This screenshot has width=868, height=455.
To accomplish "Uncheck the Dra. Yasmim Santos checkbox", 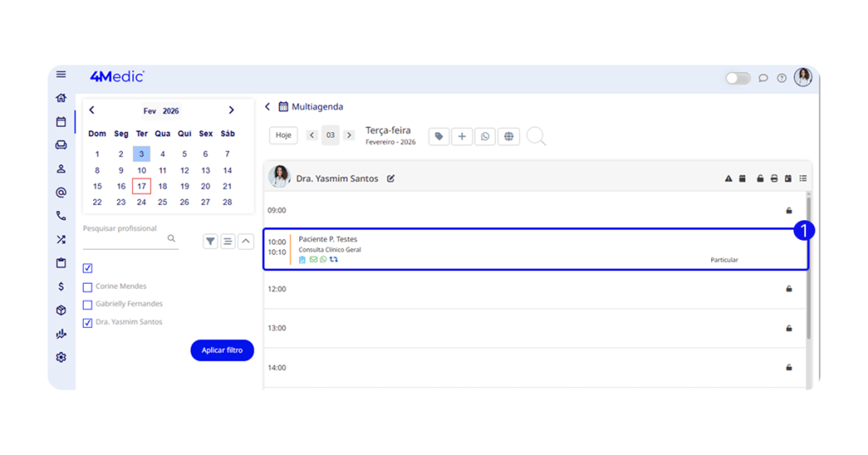I will [x=87, y=323].
